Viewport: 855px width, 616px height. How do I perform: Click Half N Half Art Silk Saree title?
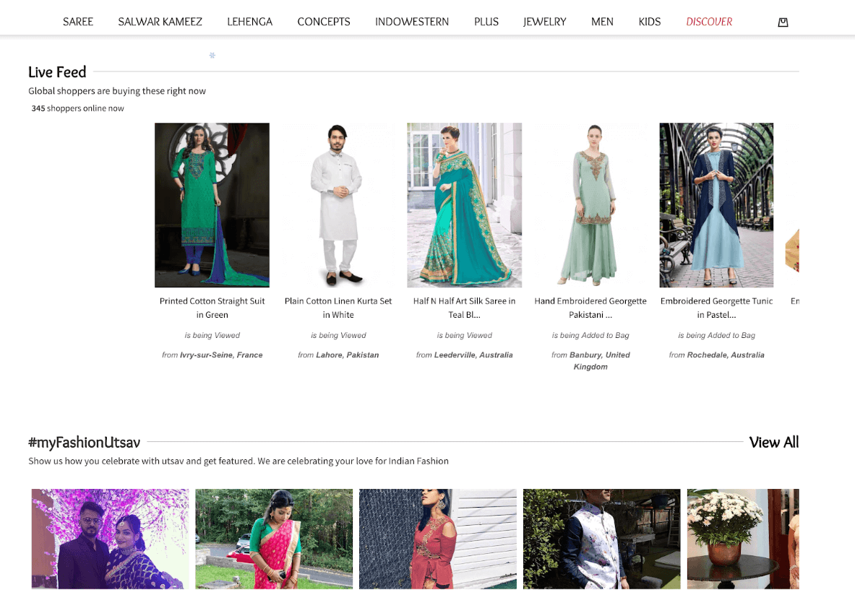[x=465, y=308]
